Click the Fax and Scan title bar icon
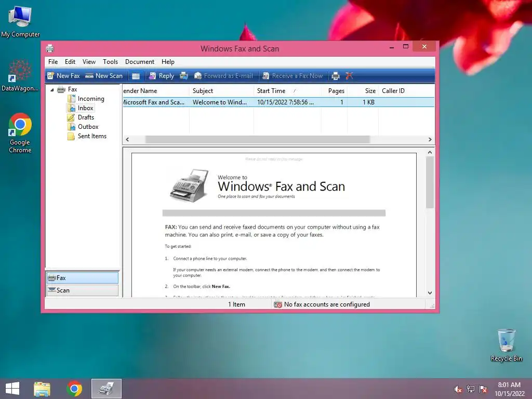Image resolution: width=532 pixels, height=399 pixels. (50, 48)
